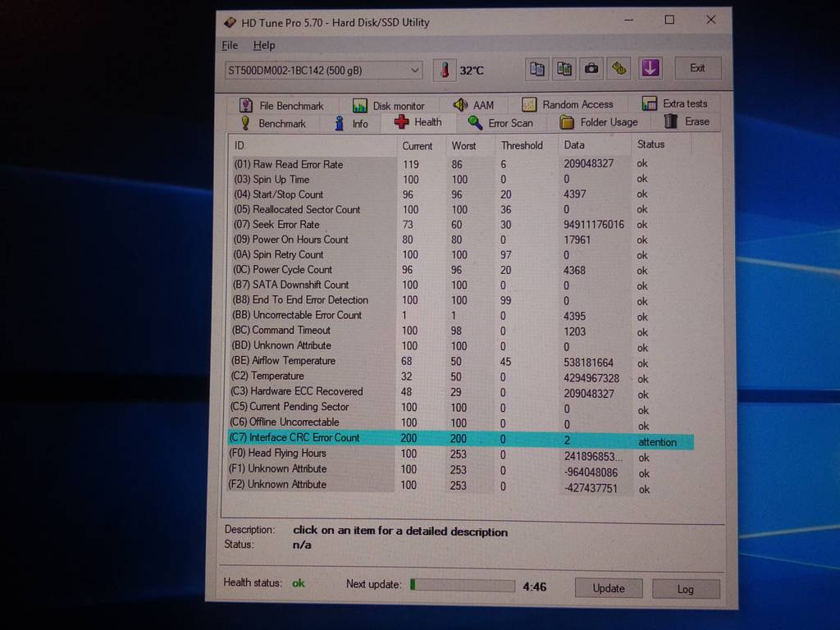Screen dimensions: 840x630
Task: Switch to the Erase tab
Action: coord(687,121)
